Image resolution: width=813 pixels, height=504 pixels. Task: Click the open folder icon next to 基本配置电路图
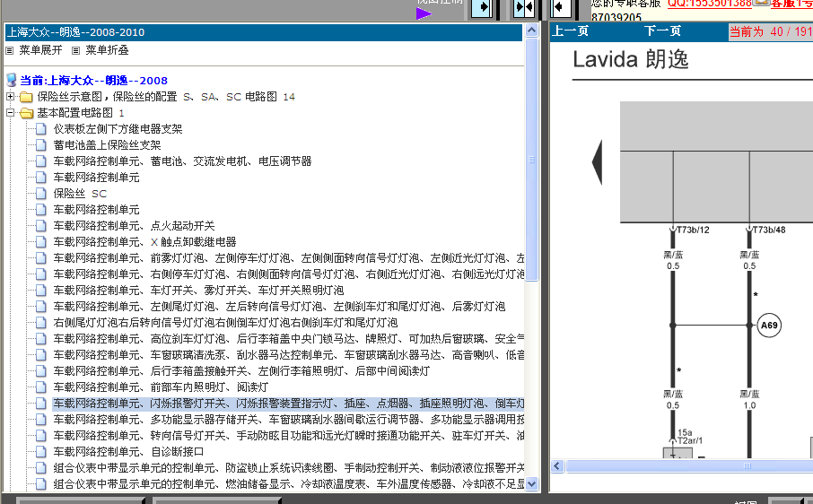[26, 113]
